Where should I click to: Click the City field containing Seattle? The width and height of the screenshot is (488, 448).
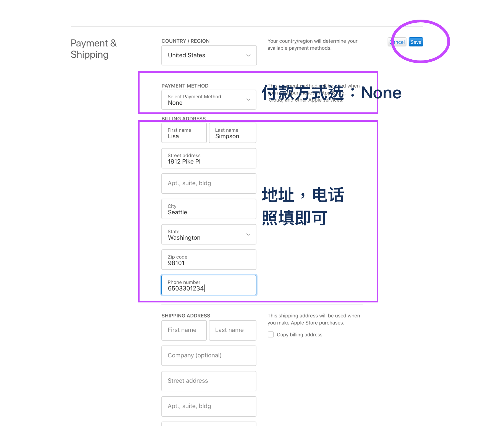(x=209, y=209)
